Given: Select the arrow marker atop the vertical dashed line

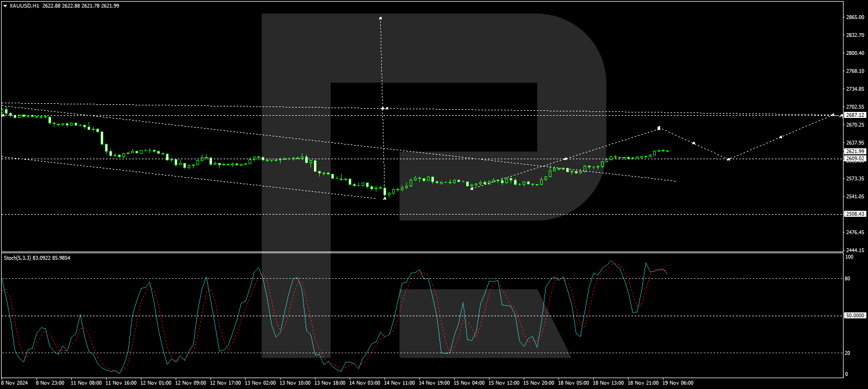Looking at the screenshot, I should [x=380, y=18].
